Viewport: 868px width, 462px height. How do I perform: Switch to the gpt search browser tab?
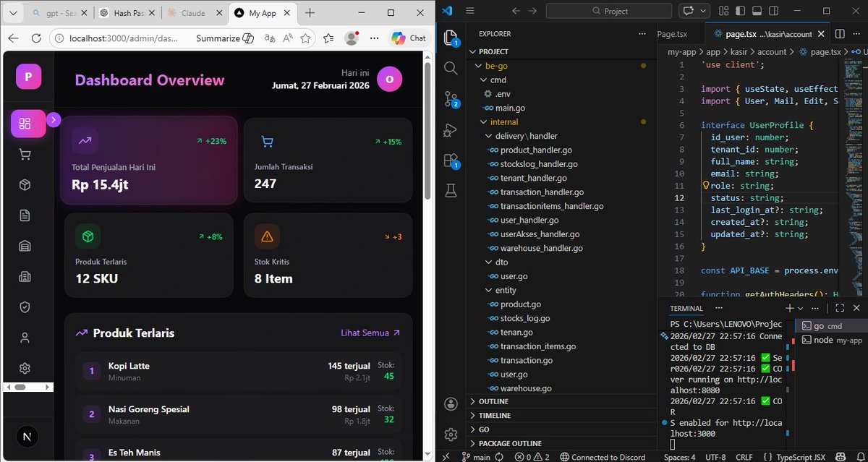58,13
